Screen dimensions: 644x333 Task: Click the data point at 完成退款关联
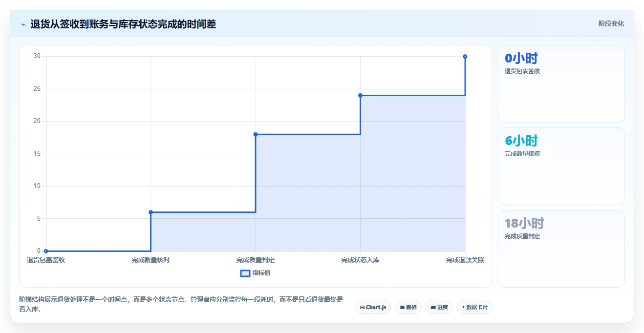pyautogui.click(x=465, y=57)
